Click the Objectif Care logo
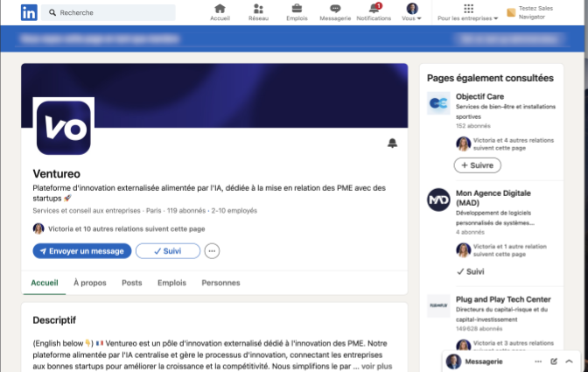Screen dimensions: 588x372 click(x=438, y=103)
